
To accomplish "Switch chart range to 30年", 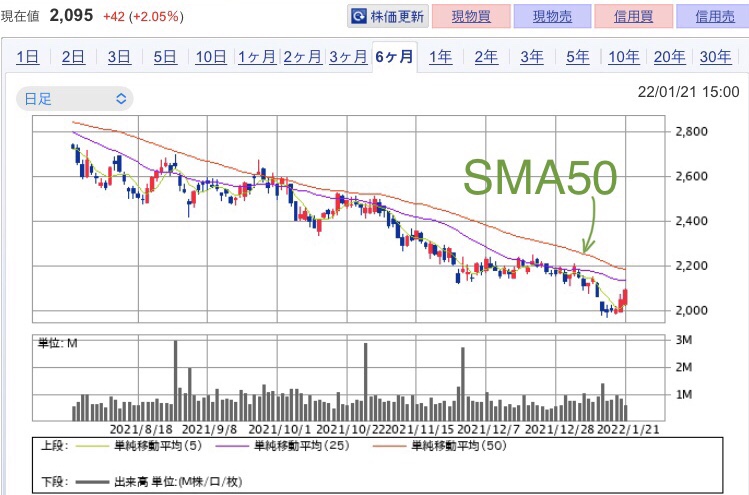I will (715, 57).
